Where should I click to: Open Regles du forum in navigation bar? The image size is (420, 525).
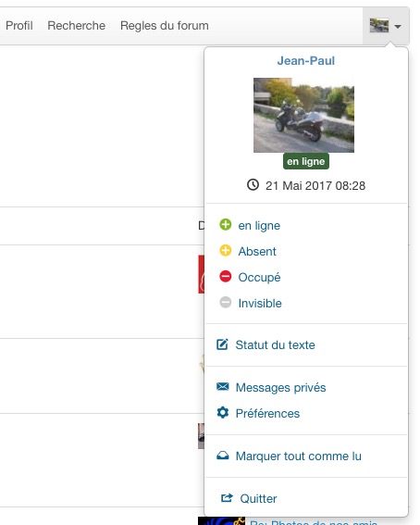pos(164,26)
